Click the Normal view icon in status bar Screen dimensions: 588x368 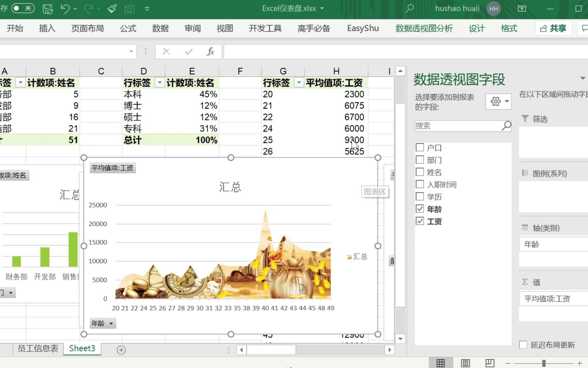tap(441, 362)
